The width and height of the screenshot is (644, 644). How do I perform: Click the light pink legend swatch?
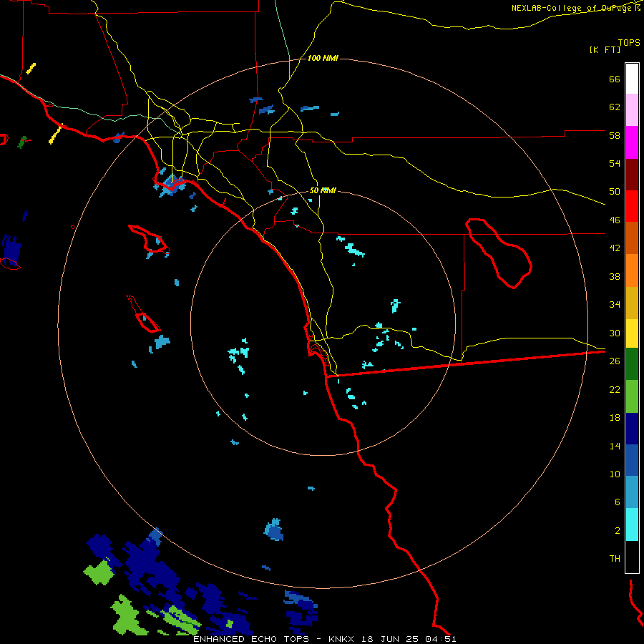[x=632, y=109]
